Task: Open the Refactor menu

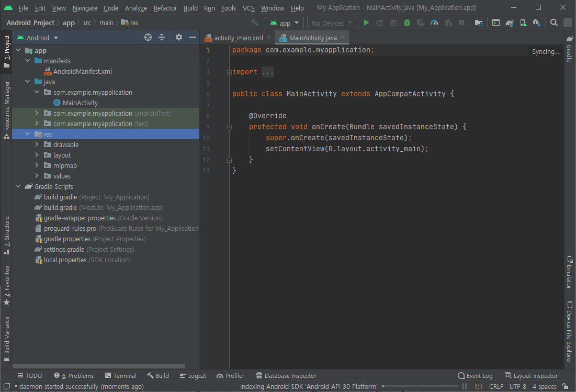Action: (165, 8)
